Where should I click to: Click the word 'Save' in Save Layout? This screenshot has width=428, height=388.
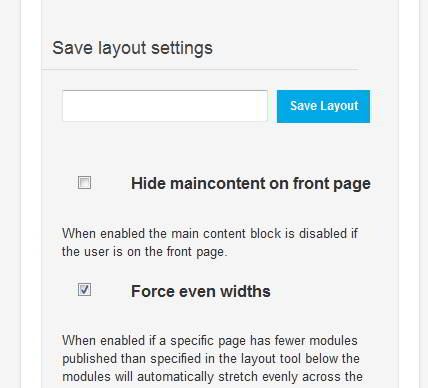[x=303, y=106]
